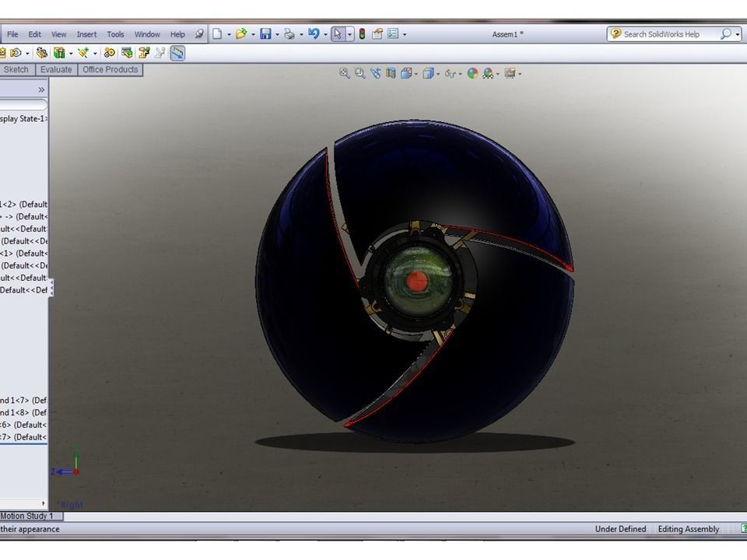Activate the Select cursor tool

[x=337, y=33]
